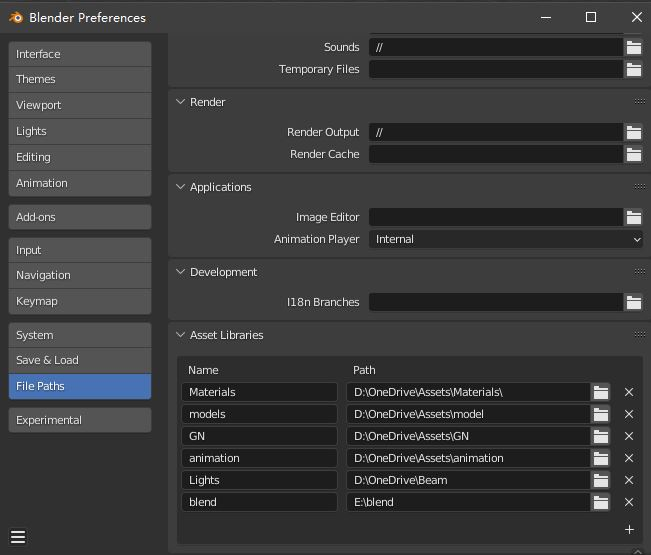The image size is (651, 555).
Task: Remove the models asset library
Action: [x=629, y=414]
